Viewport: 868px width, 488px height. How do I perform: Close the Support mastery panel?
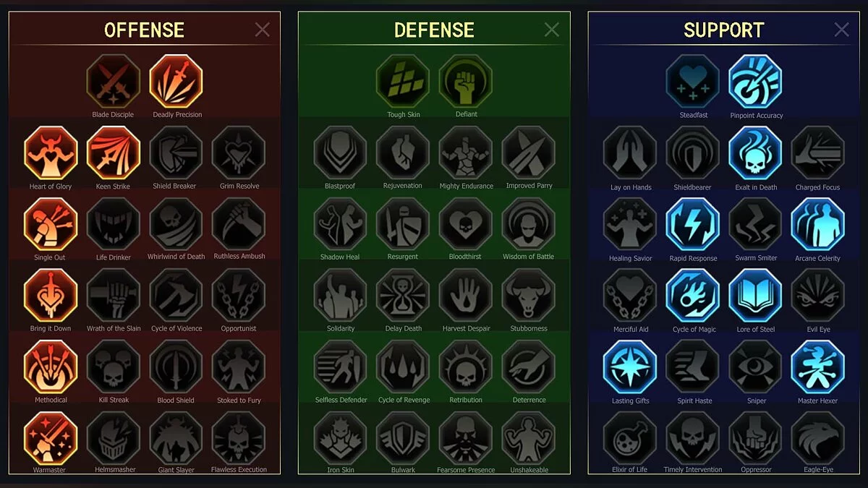coord(841,30)
